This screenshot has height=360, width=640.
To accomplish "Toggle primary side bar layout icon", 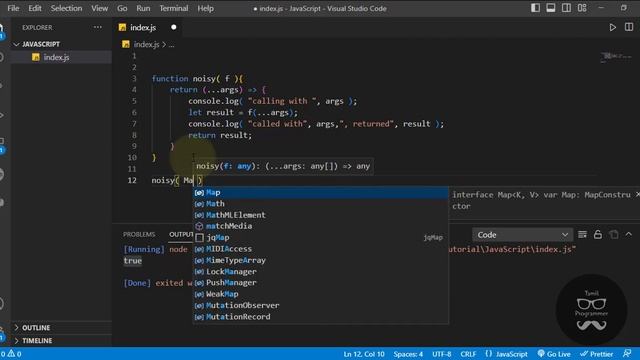I will tap(535, 8).
